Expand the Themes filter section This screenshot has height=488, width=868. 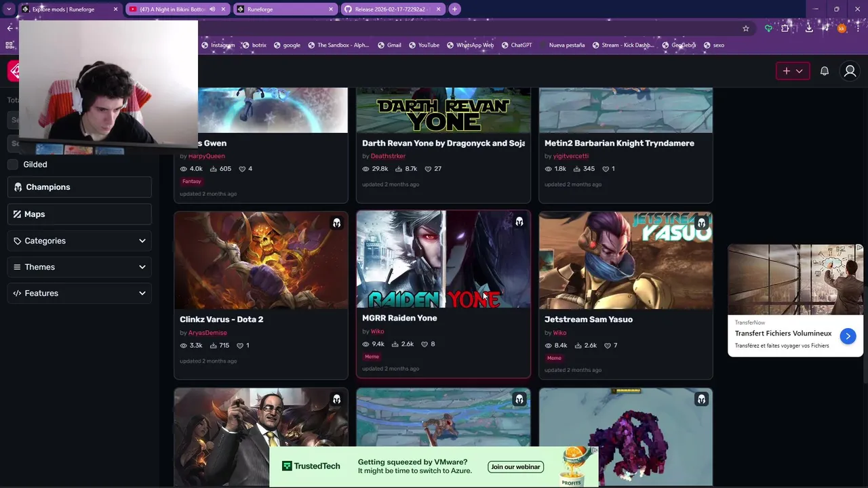(x=79, y=267)
